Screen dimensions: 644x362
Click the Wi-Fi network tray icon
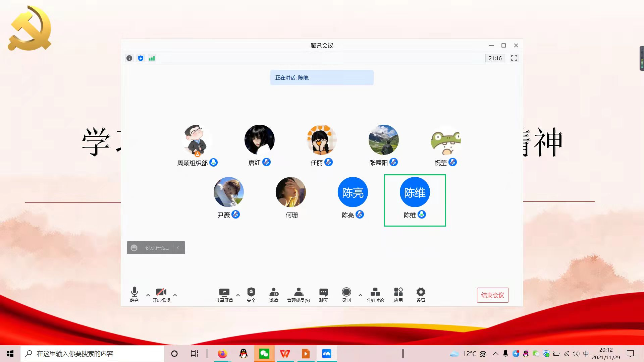[566, 354]
